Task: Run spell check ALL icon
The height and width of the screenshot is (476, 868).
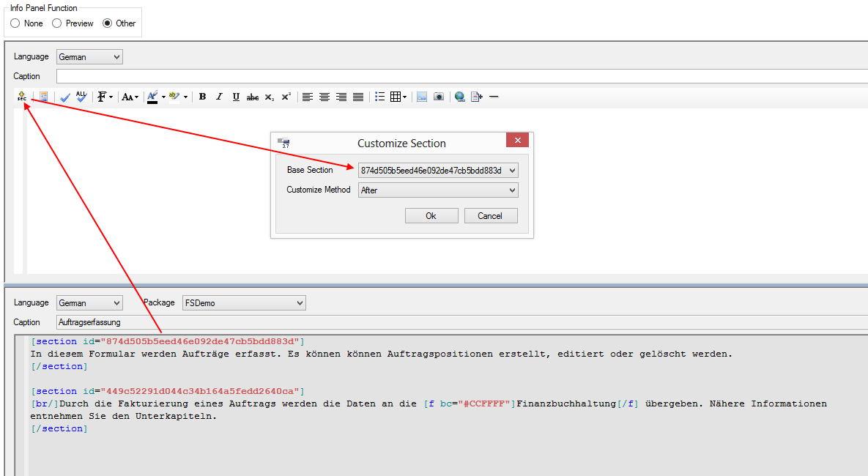Action: (x=81, y=97)
